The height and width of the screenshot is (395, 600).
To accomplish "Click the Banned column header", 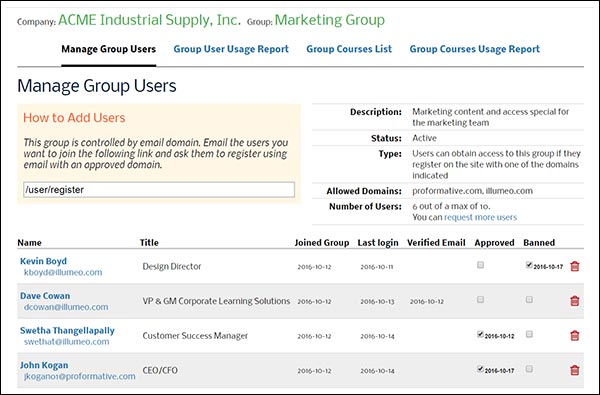I will [539, 243].
